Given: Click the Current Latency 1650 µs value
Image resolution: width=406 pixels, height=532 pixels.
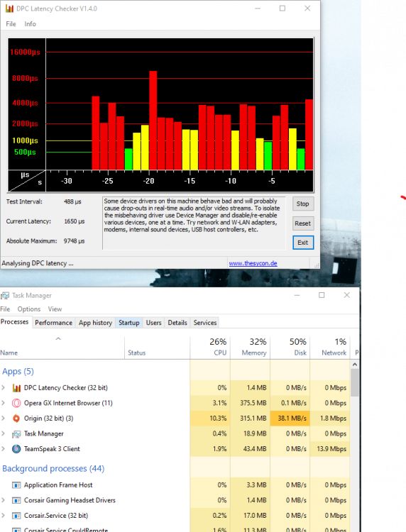Looking at the screenshot, I should click(75, 221).
